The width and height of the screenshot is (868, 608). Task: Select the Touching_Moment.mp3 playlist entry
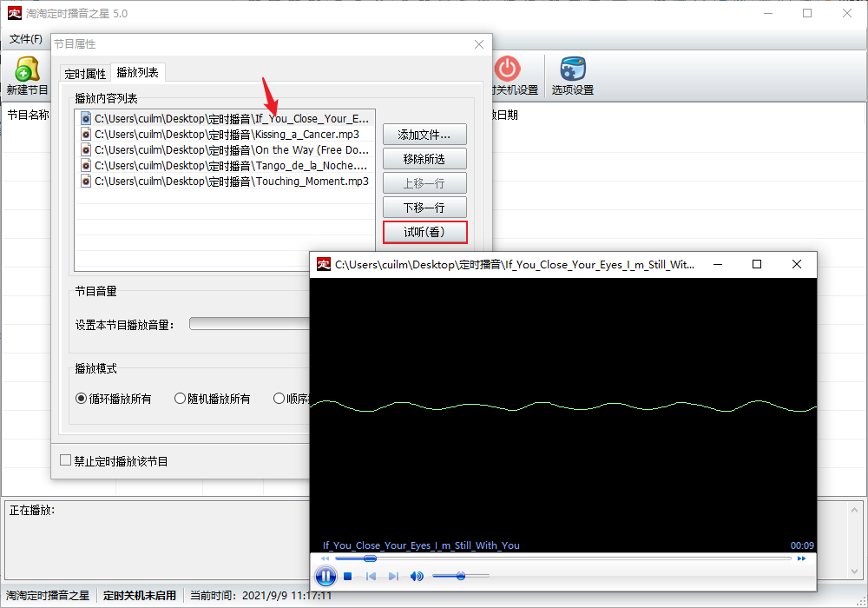click(x=227, y=181)
